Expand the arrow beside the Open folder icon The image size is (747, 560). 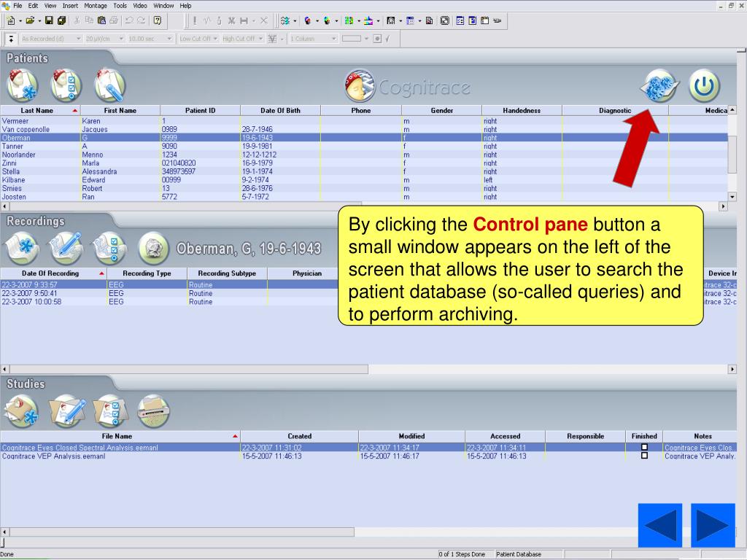tap(39, 21)
